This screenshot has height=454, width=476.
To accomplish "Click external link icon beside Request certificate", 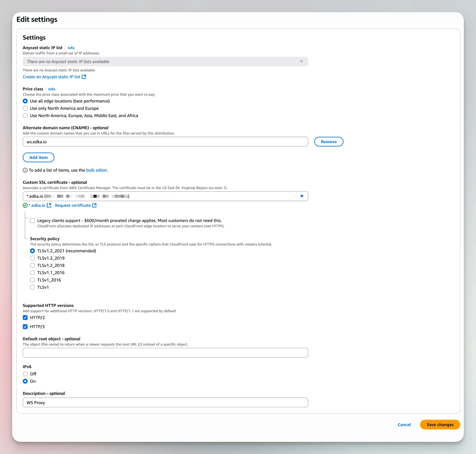I will coord(94,205).
